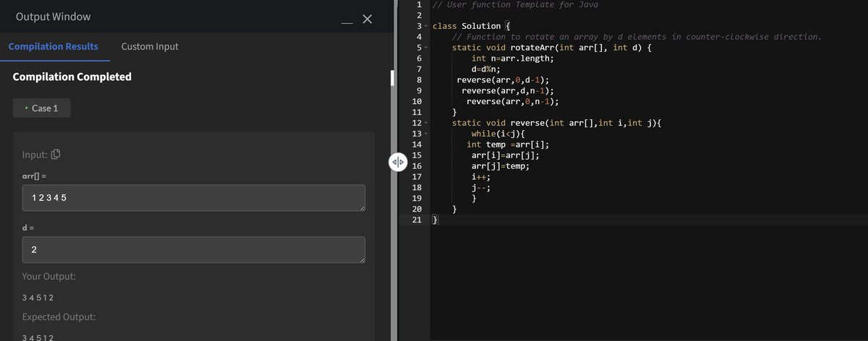Open the Custom Input tab
Viewport: 868px width, 341px height.
tap(150, 46)
